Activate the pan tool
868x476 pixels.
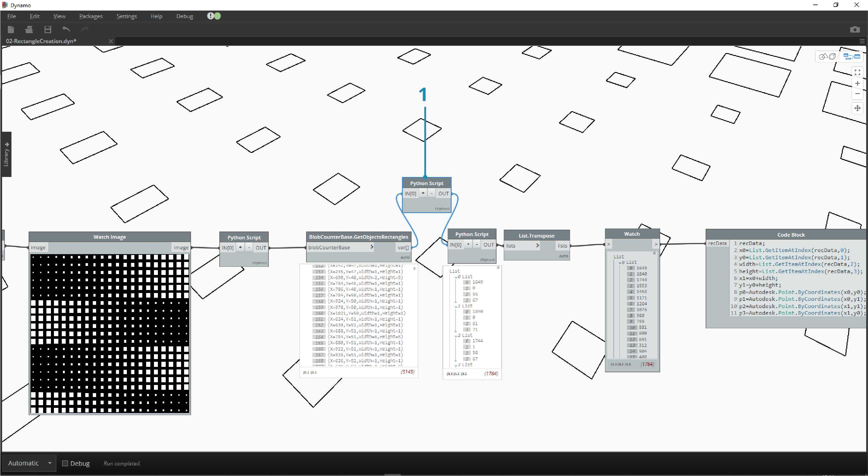(857, 108)
